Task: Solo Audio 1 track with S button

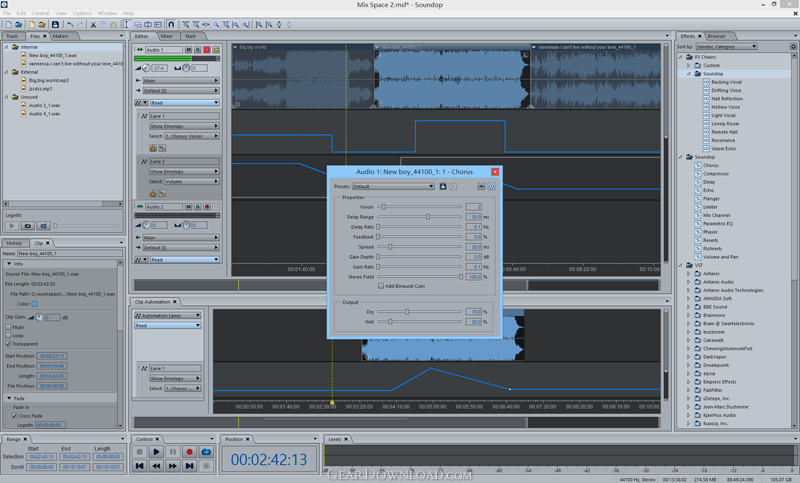Action: click(197, 49)
